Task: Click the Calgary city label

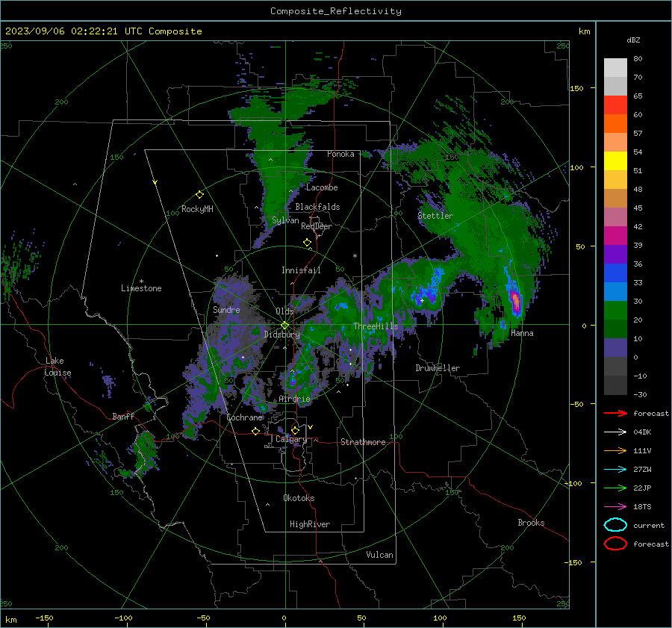Action: [x=291, y=439]
